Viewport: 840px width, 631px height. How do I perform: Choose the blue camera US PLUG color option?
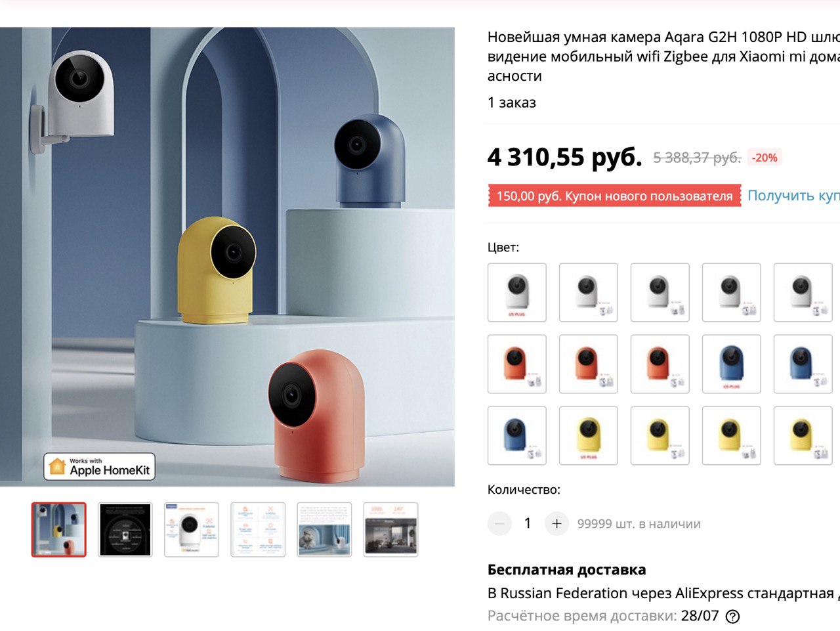click(x=732, y=364)
